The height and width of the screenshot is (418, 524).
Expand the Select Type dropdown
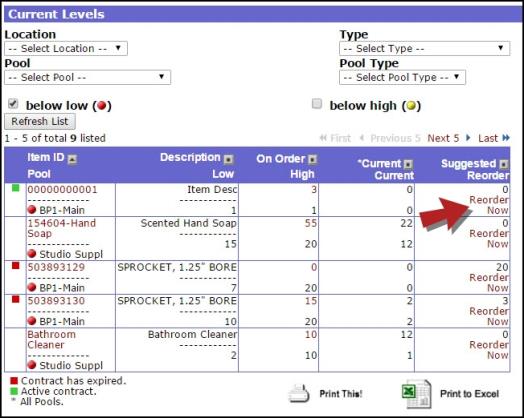[424, 48]
